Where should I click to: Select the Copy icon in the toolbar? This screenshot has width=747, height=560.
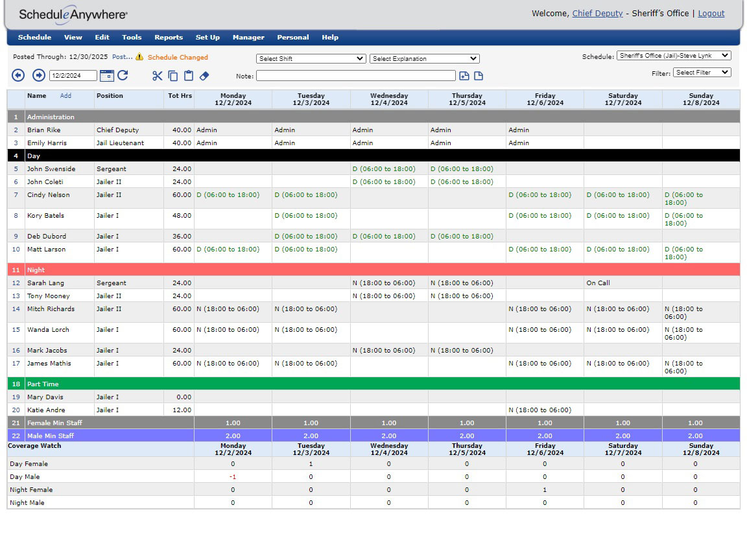pyautogui.click(x=173, y=76)
